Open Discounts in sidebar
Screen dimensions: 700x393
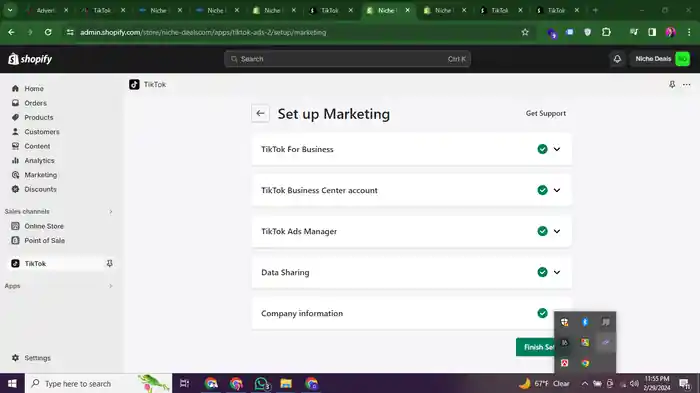[x=40, y=189]
